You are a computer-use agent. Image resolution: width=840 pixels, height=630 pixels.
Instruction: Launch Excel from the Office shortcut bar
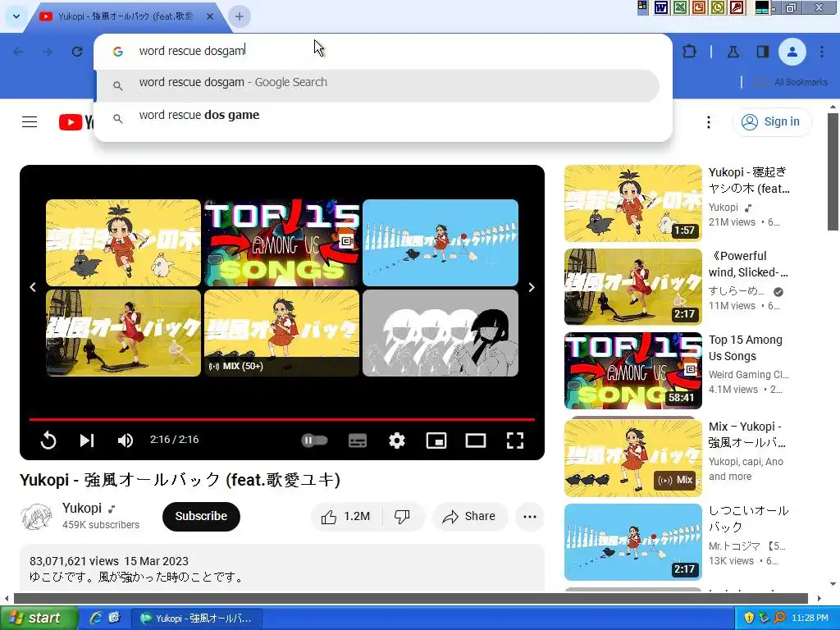pyautogui.click(x=680, y=7)
